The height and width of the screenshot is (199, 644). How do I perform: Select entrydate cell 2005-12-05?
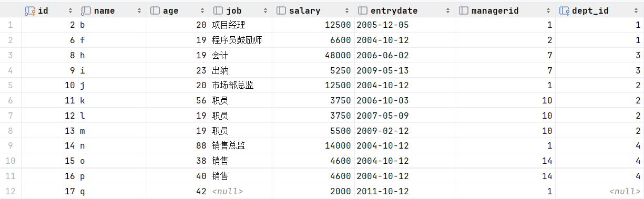pyautogui.click(x=404, y=25)
